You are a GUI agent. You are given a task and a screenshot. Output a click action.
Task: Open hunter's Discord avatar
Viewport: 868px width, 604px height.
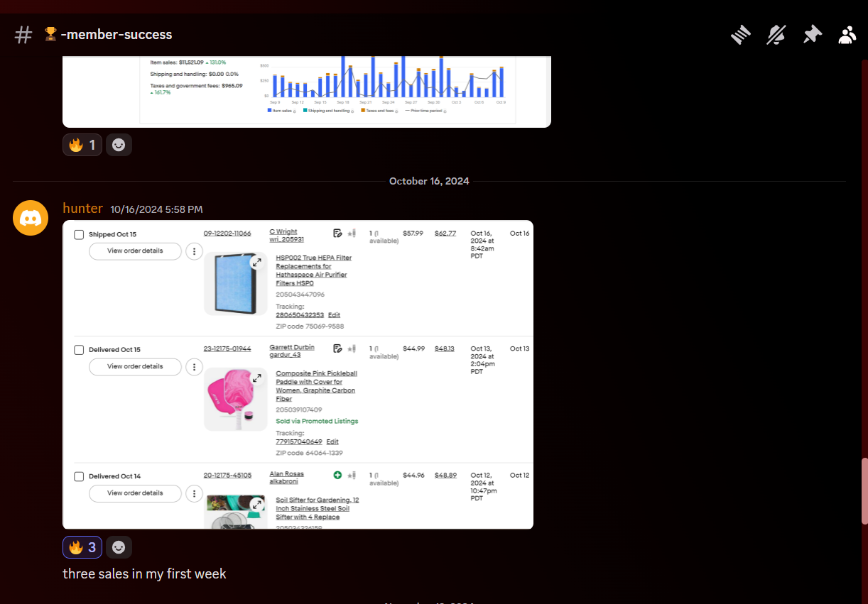31,218
